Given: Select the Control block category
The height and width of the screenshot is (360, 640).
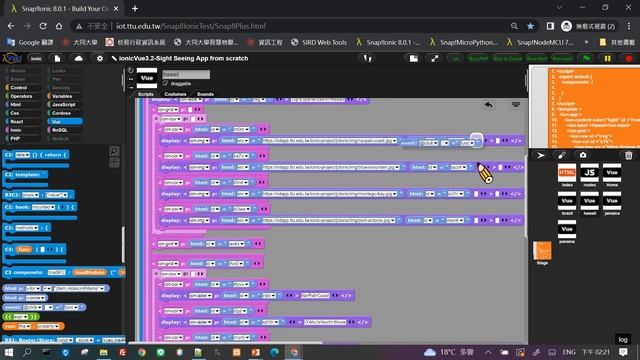Looking at the screenshot, I should [23, 87].
